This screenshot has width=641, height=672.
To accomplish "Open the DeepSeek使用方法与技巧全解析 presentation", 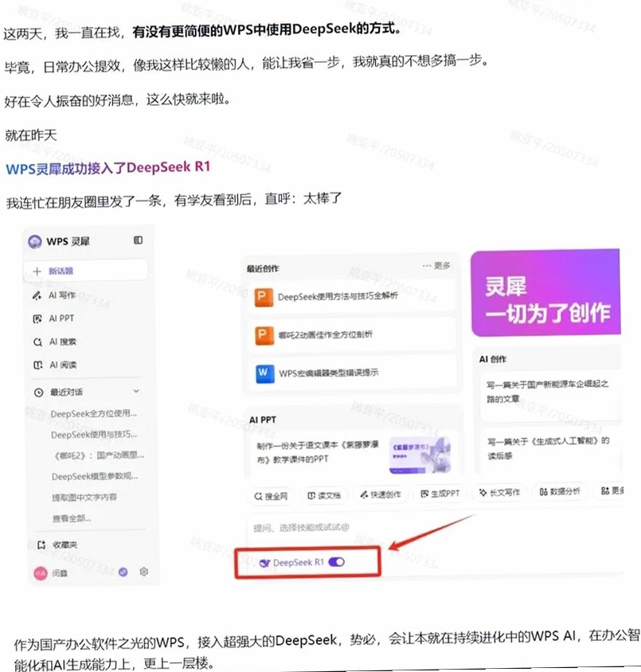I will (351, 296).
